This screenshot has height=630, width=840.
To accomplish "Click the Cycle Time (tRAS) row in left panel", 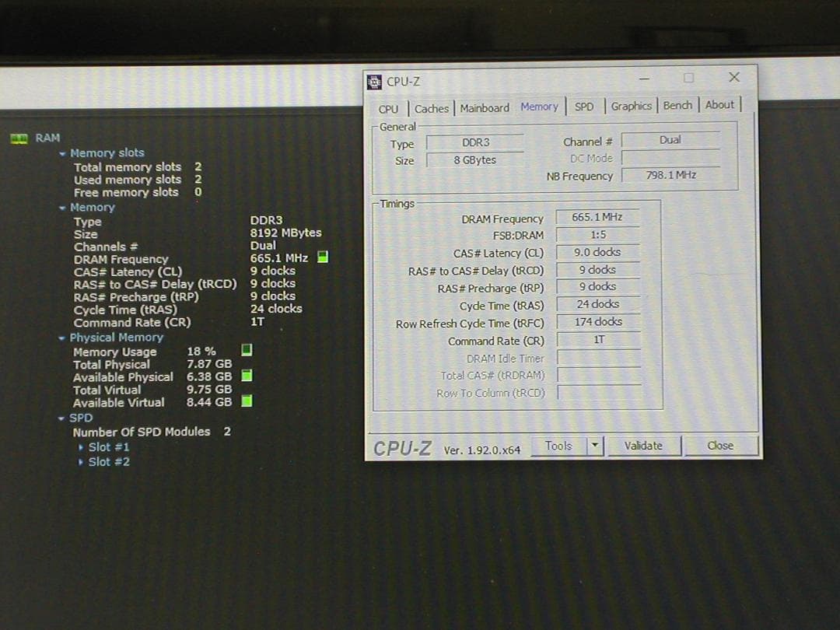I will pos(188,310).
